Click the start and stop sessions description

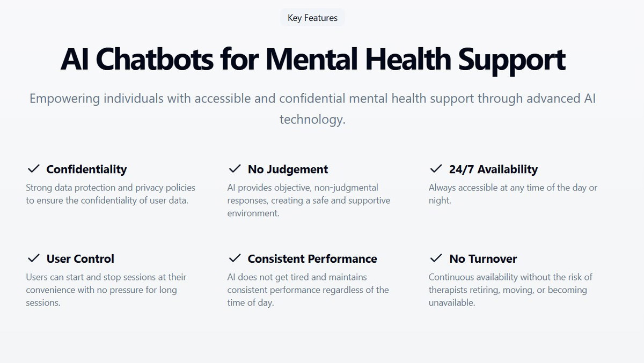point(106,290)
